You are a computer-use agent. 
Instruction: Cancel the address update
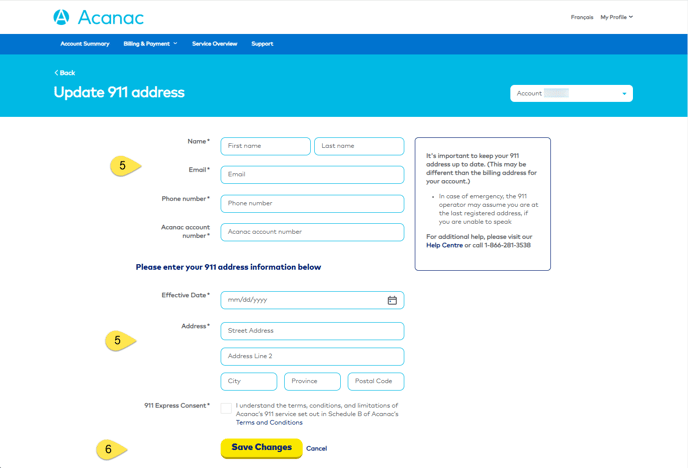tap(316, 448)
